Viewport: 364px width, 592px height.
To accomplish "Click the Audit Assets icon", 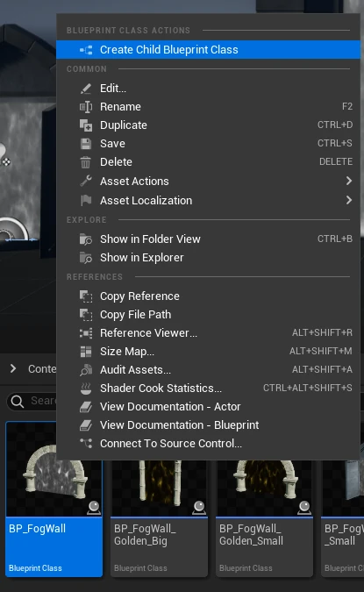I will [x=86, y=370].
